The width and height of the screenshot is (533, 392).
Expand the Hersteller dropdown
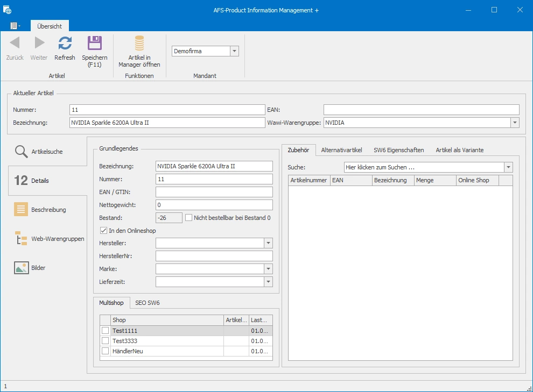pos(268,243)
